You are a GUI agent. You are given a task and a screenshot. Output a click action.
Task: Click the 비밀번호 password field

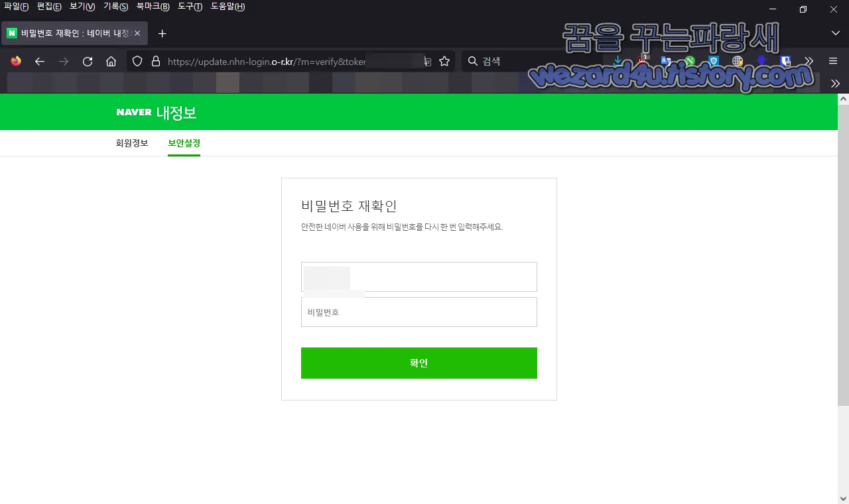(419, 312)
